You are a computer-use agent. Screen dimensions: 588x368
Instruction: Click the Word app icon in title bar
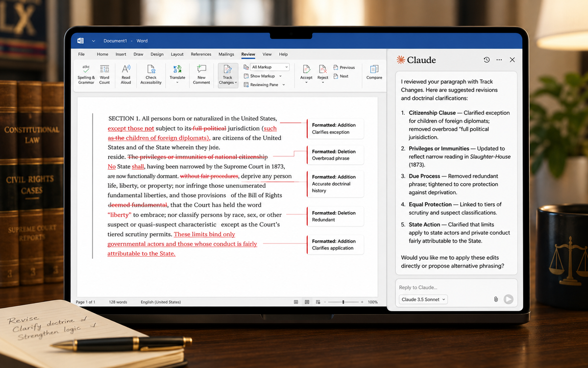80,41
